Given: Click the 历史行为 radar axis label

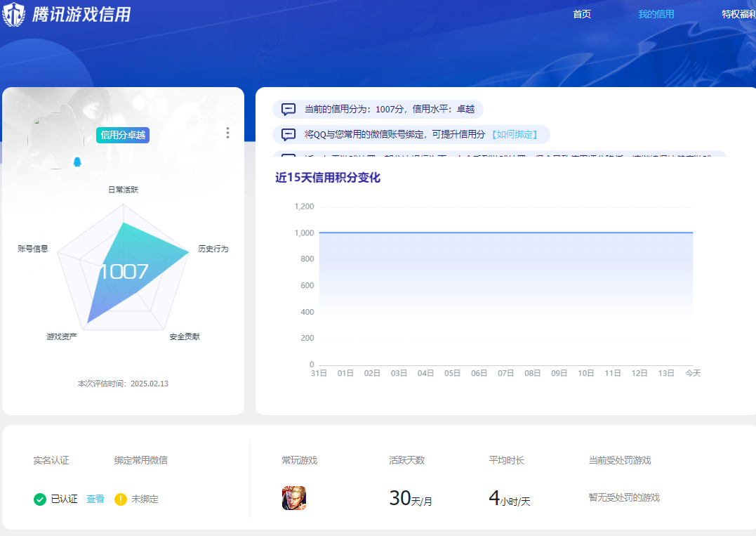Looking at the screenshot, I should (x=213, y=249).
